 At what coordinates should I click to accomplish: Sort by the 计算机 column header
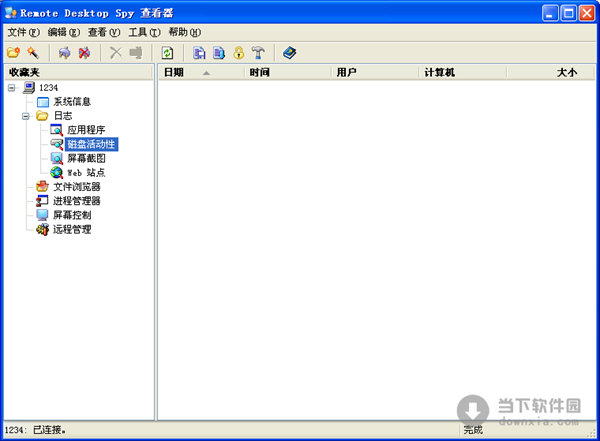pos(463,72)
